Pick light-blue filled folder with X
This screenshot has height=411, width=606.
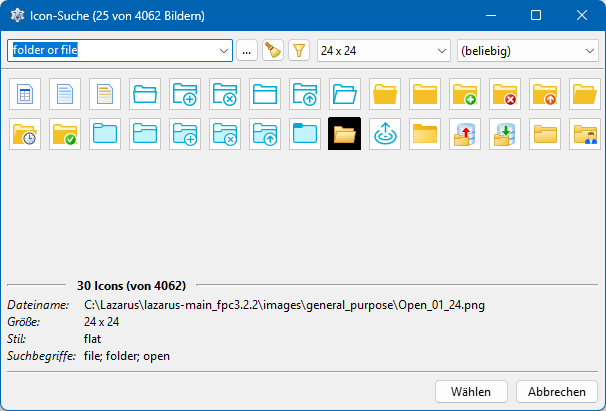point(225,134)
